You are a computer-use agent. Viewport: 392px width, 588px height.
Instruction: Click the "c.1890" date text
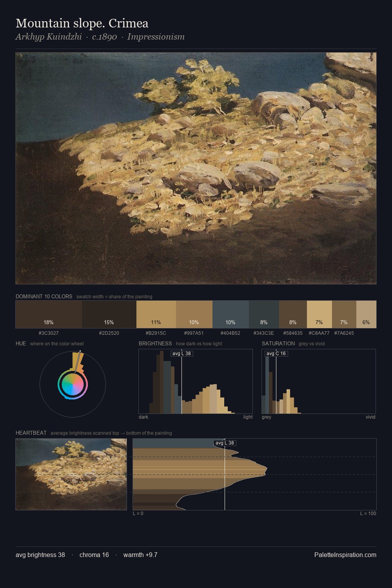coord(104,37)
